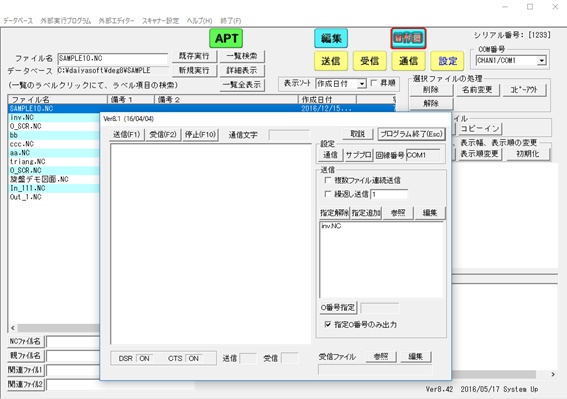
Task: Click the 一覧全表示 button
Action: pyautogui.click(x=242, y=85)
